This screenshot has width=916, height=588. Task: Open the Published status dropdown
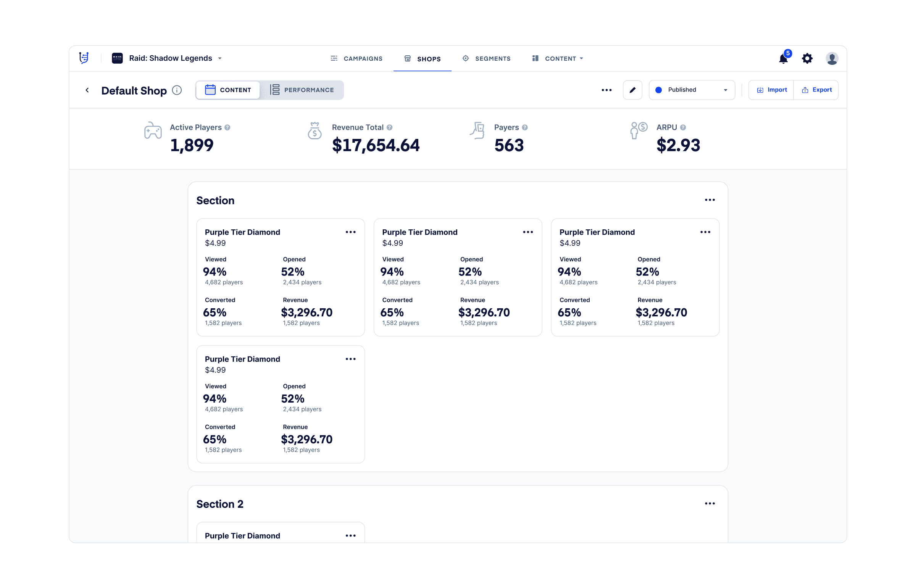pos(692,90)
